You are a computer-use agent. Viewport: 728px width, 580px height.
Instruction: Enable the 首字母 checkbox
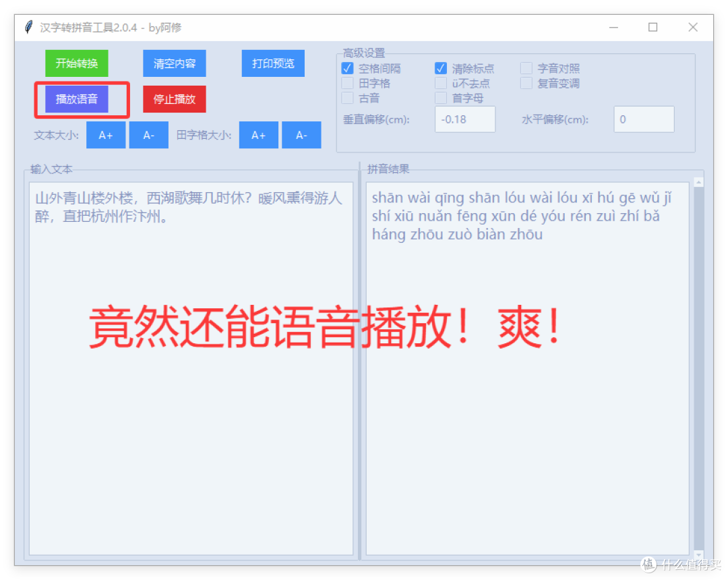pyautogui.click(x=441, y=98)
